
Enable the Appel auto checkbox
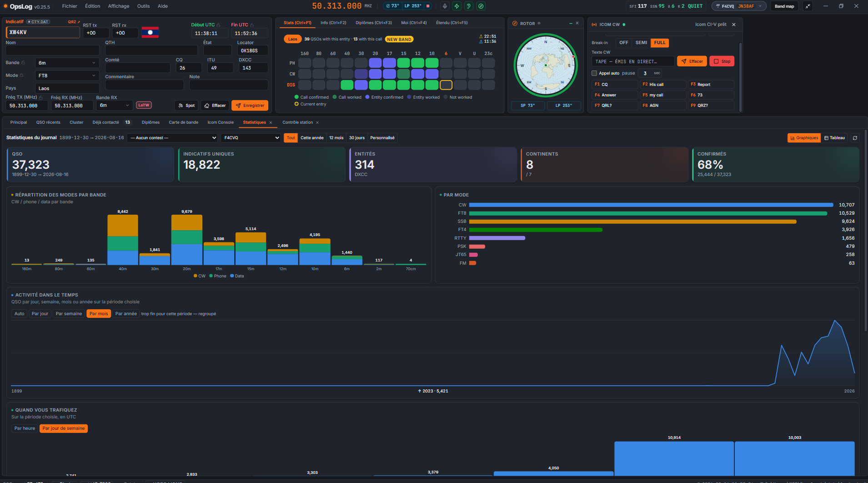click(x=594, y=73)
